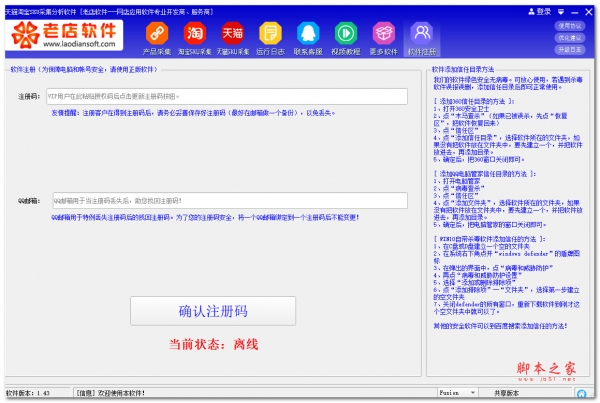Open 视频教程 video tutorial
This screenshot has width=600, height=403.
pos(346,38)
